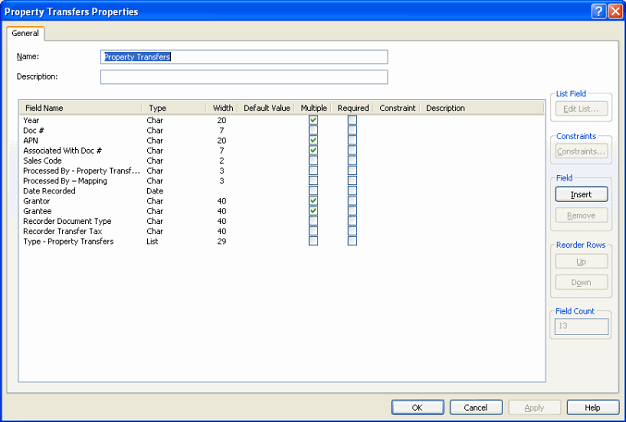The width and height of the screenshot is (626, 422).
Task: Select the APN field row
Action: coord(31,140)
